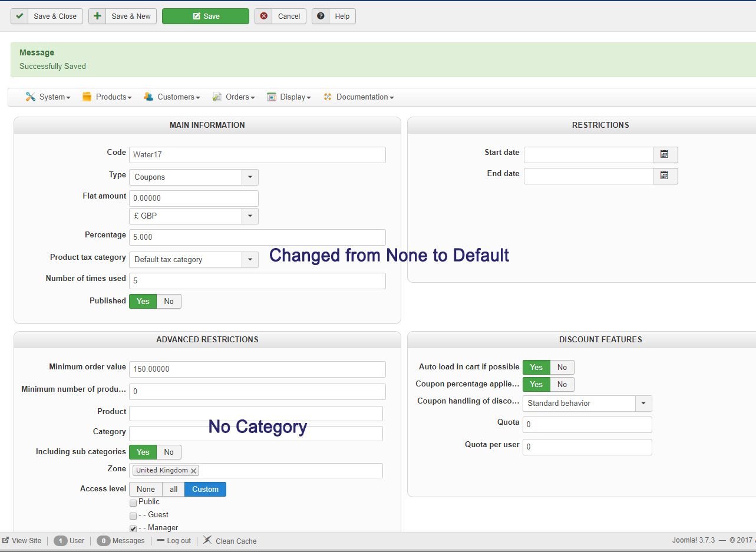The height and width of the screenshot is (552, 756).
Task: Open the Product tax category dropdown
Action: pos(193,259)
